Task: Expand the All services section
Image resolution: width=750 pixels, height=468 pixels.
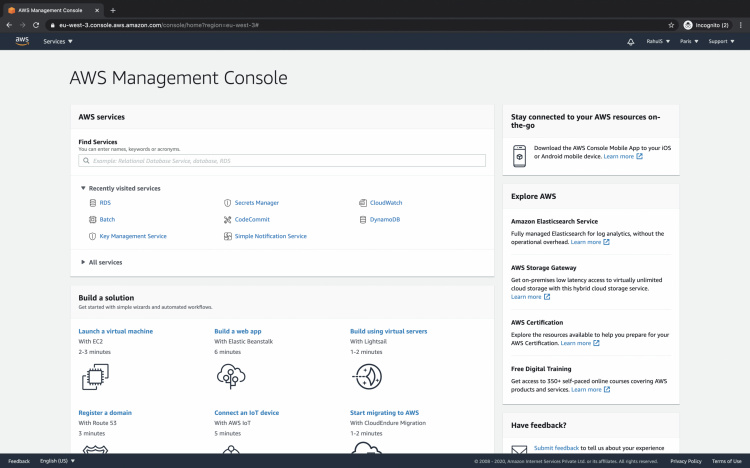Action: 104,262
